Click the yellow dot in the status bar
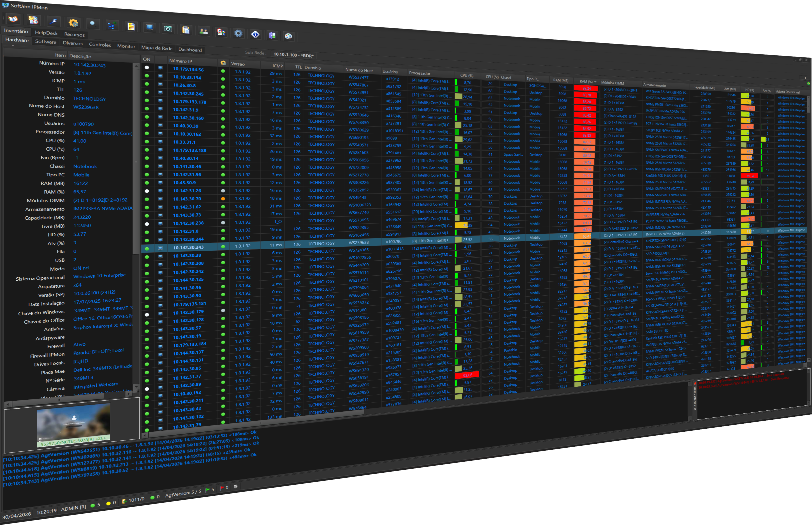 coord(108,503)
